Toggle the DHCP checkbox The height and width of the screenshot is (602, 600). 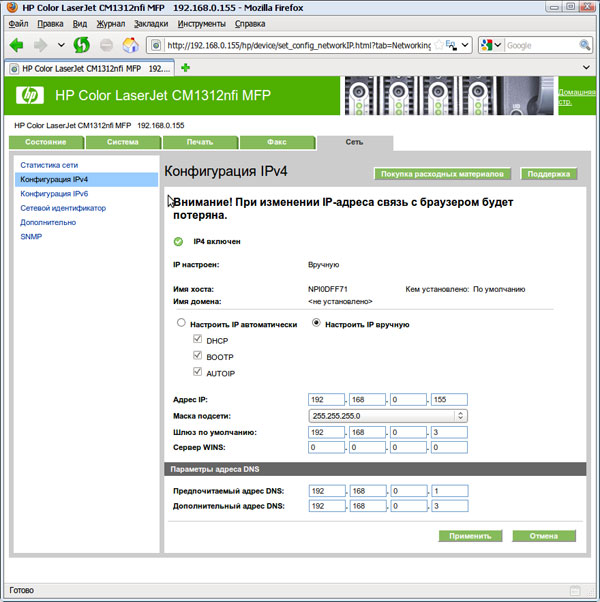click(x=197, y=339)
